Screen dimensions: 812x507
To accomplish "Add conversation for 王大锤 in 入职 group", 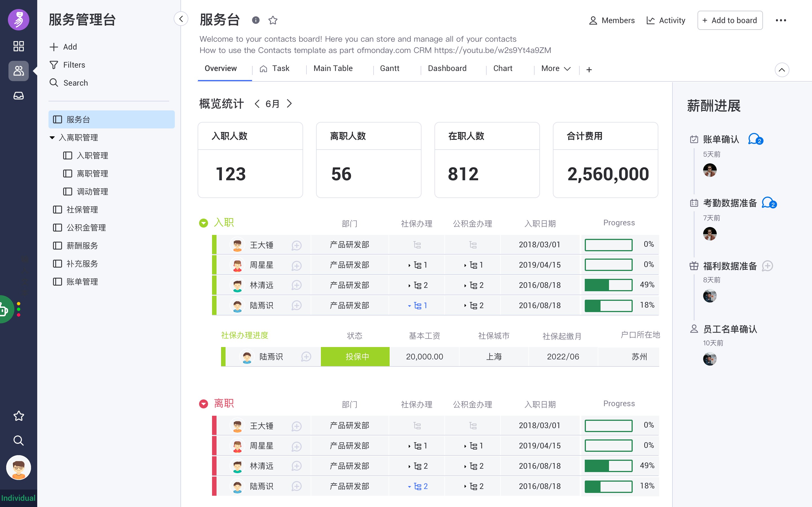I will click(296, 245).
